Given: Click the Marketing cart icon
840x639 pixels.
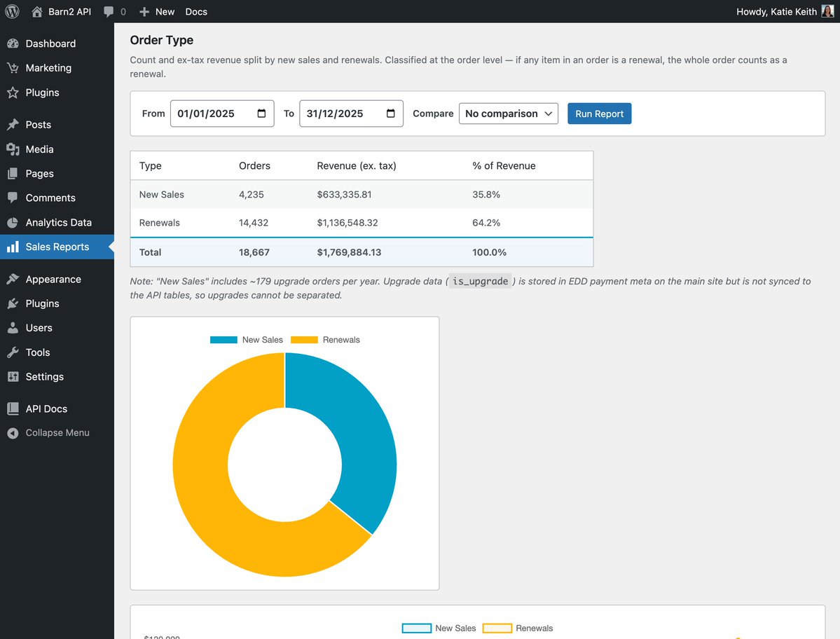Looking at the screenshot, I should [13, 67].
